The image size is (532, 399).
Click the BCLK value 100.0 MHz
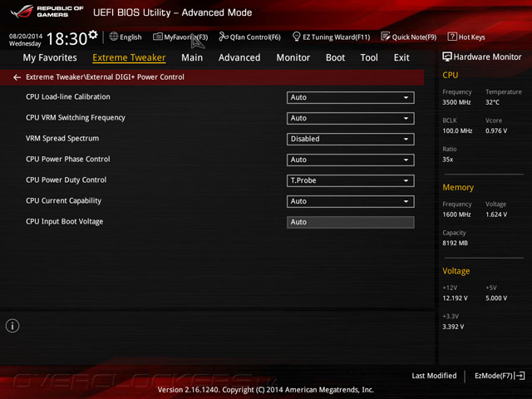click(457, 131)
